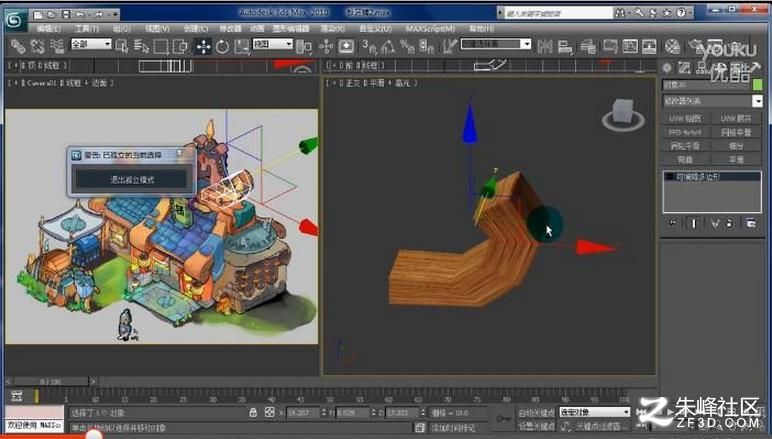This screenshot has height=439, width=772.
Task: Click the InfoCenter binoculars search icon
Action: pos(620,13)
